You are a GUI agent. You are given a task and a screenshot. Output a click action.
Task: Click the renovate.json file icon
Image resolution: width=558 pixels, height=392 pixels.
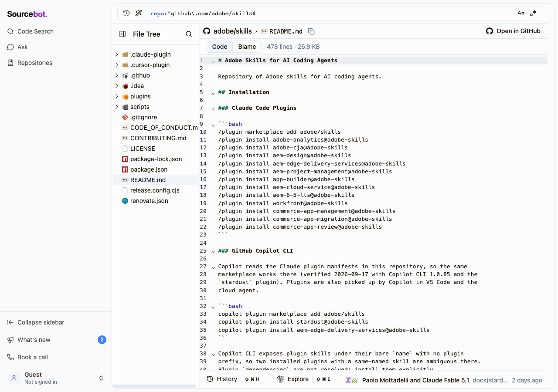coord(125,201)
